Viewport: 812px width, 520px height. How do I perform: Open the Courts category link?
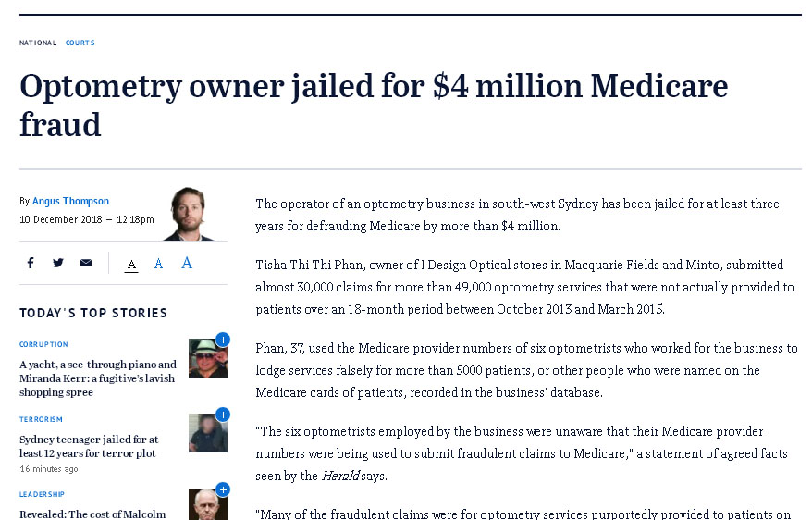[80, 43]
